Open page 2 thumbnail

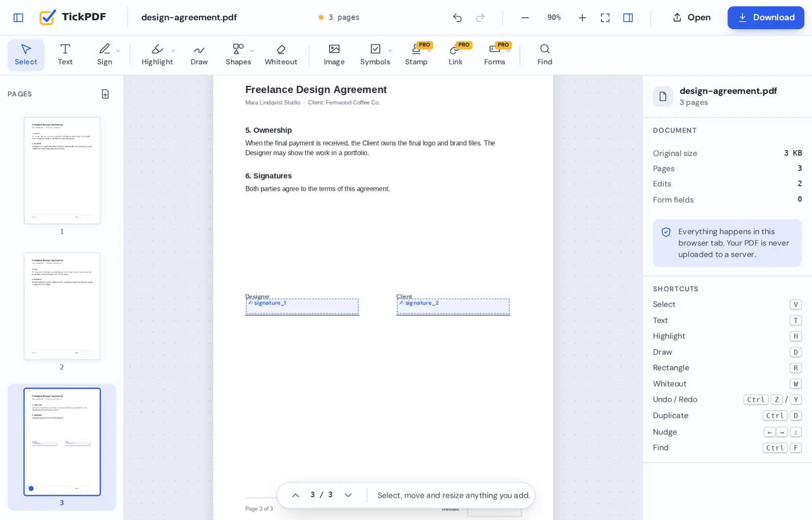(62, 306)
